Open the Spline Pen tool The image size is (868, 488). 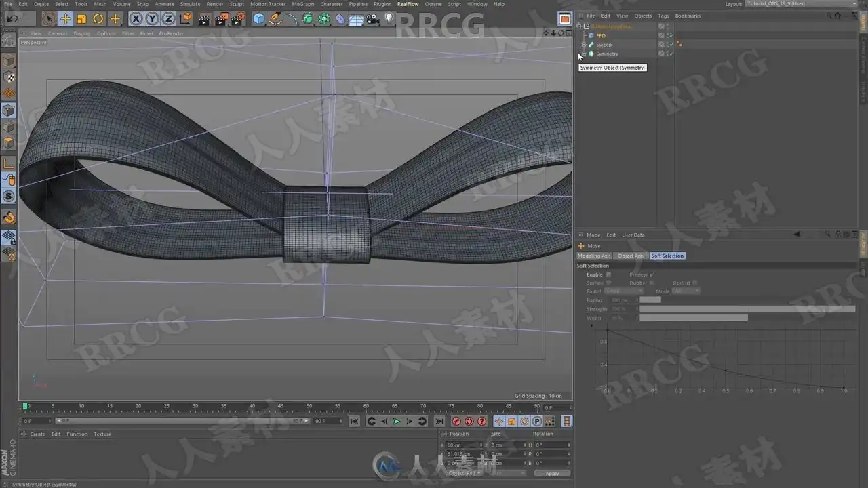click(275, 19)
